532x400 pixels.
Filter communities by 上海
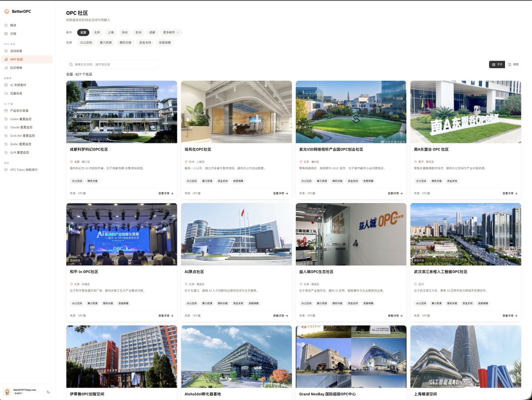[x=111, y=32]
